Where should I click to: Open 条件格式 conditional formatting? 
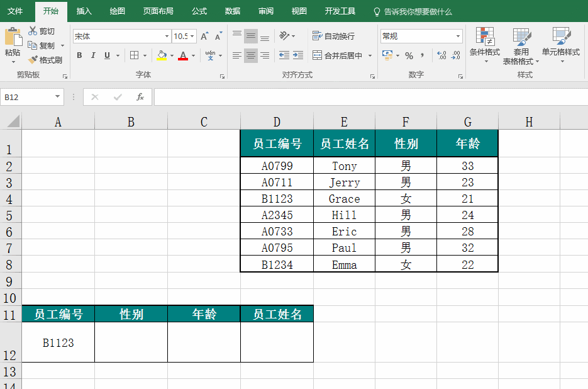point(485,45)
